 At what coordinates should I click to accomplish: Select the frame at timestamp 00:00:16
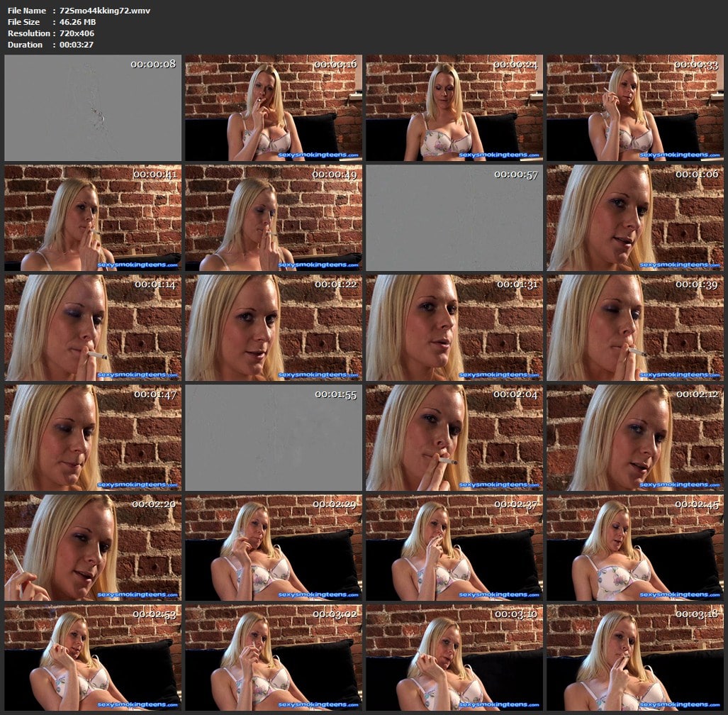point(274,108)
